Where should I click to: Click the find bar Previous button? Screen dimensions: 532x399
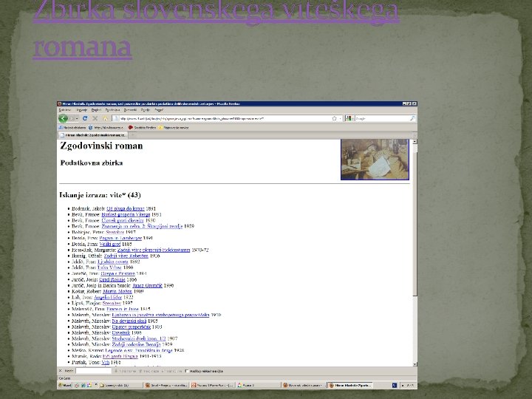pos(149,371)
